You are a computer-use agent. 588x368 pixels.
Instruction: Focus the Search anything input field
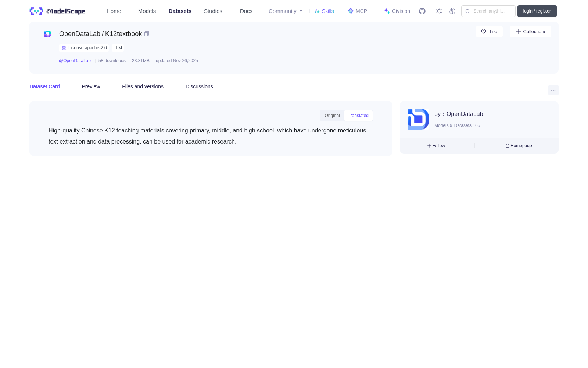[x=488, y=11]
